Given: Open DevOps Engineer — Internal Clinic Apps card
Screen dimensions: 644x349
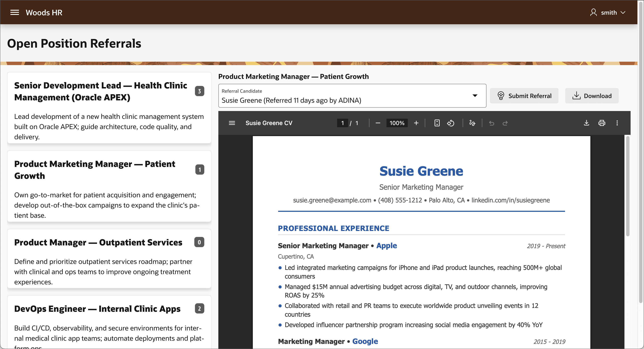Looking at the screenshot, I should tap(109, 322).
